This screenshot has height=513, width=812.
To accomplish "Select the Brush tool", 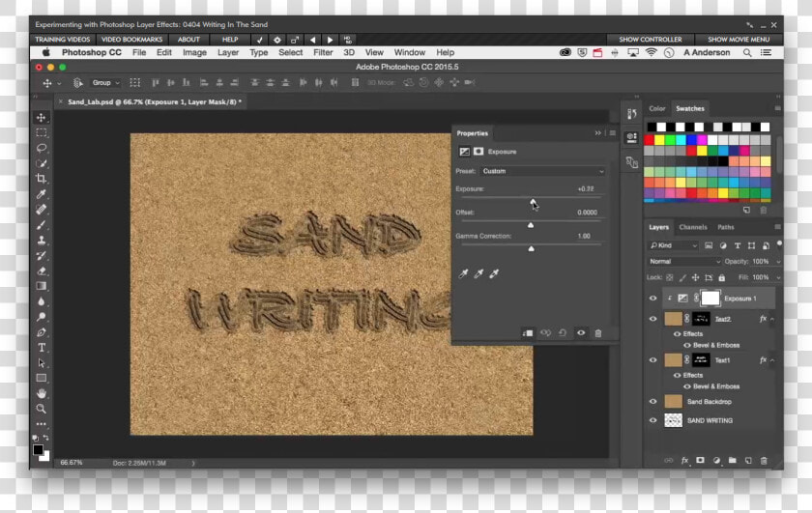I will (42, 225).
